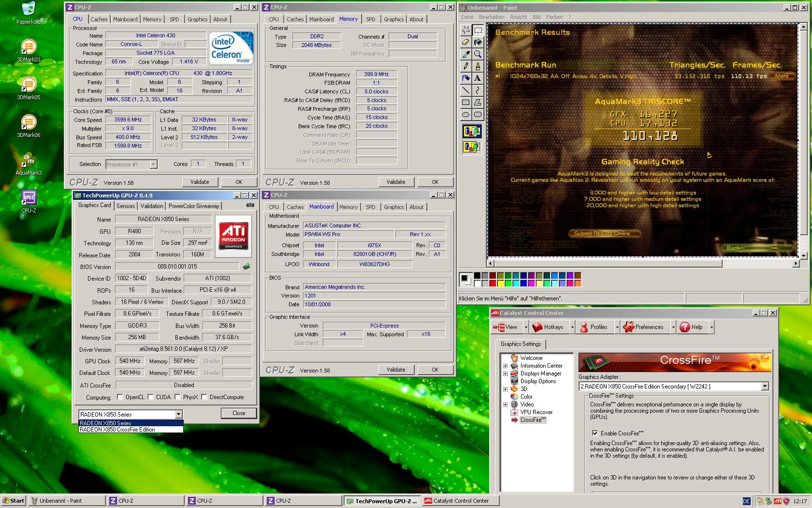Open the CPU-Z desktop shortcut

29,202
